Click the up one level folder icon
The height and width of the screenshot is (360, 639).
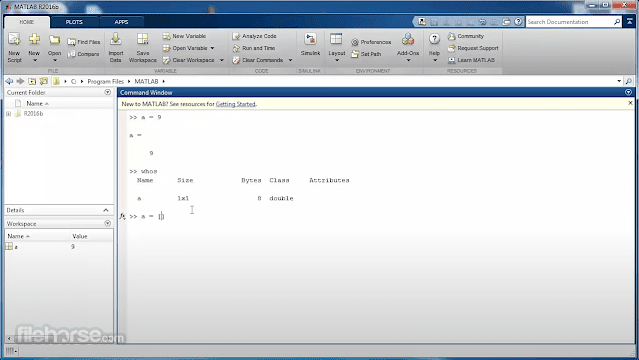[x=32, y=81]
